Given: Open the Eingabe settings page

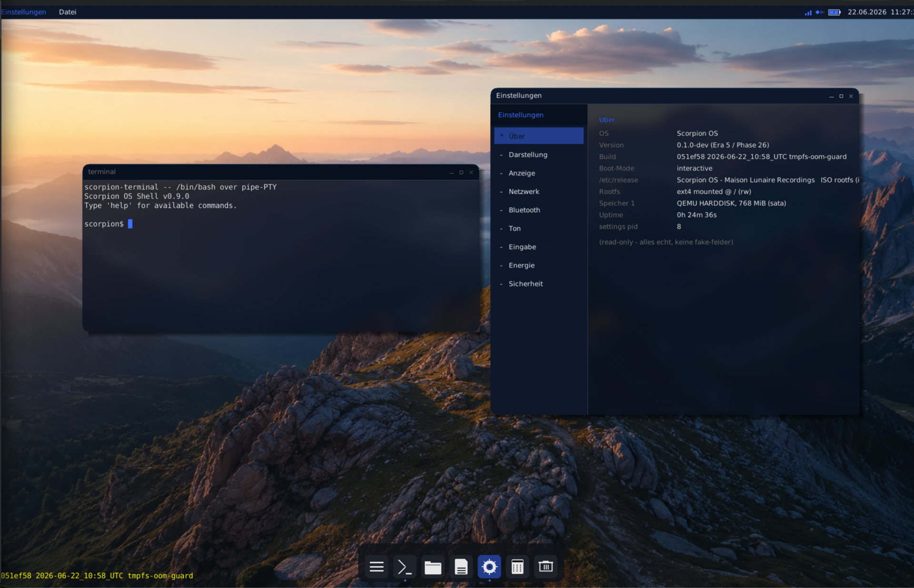Looking at the screenshot, I should pos(538,247).
